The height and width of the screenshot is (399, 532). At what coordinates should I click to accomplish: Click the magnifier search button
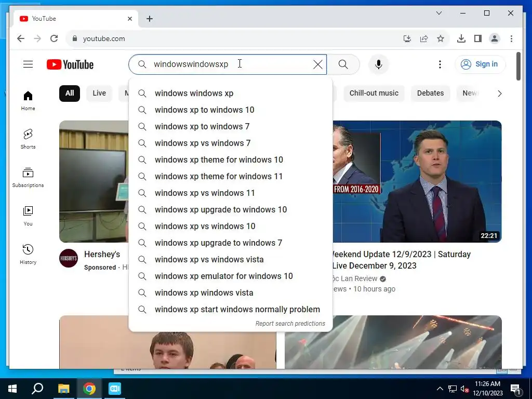(x=343, y=64)
